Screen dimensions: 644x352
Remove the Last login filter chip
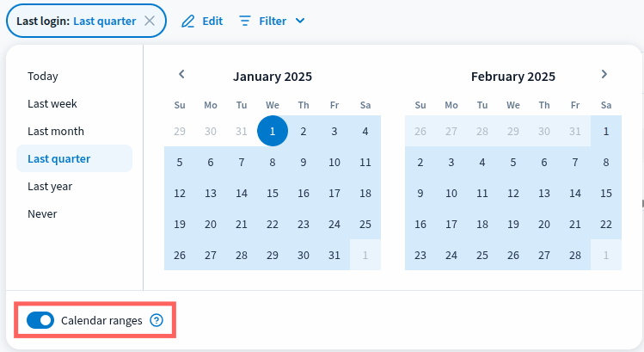tap(150, 21)
